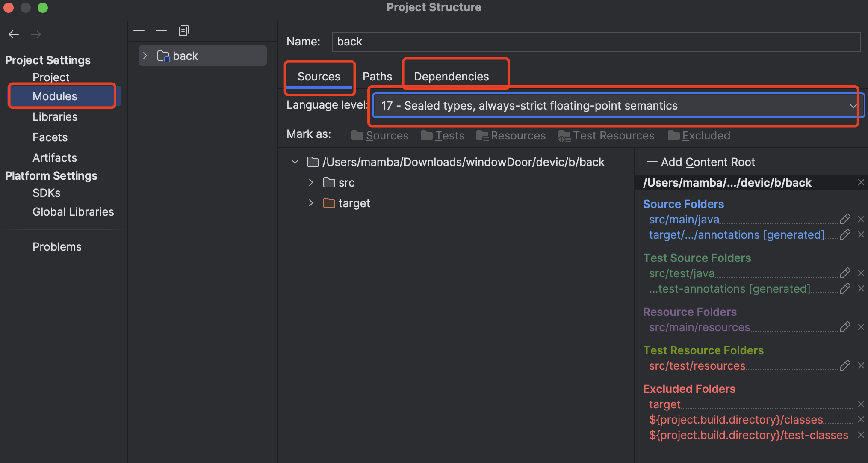Screen dimensions: 868x463
Task: Click Add Content Root button
Action: [x=700, y=162]
